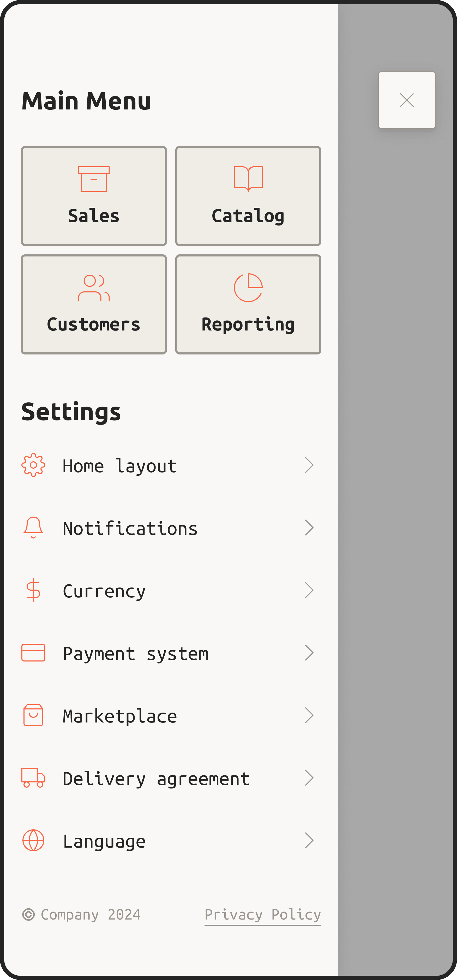This screenshot has width=457, height=980.
Task: Open the Customers tile
Action: pos(94,304)
